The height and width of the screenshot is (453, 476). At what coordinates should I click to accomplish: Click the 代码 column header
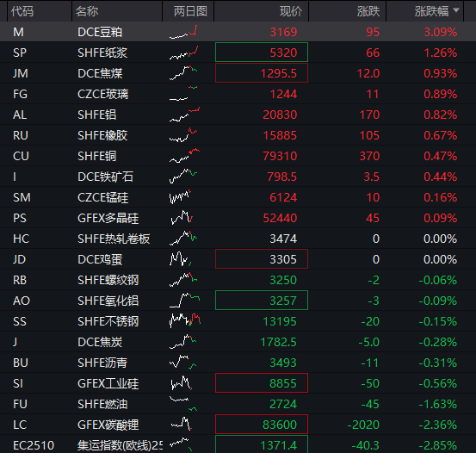tap(22, 11)
